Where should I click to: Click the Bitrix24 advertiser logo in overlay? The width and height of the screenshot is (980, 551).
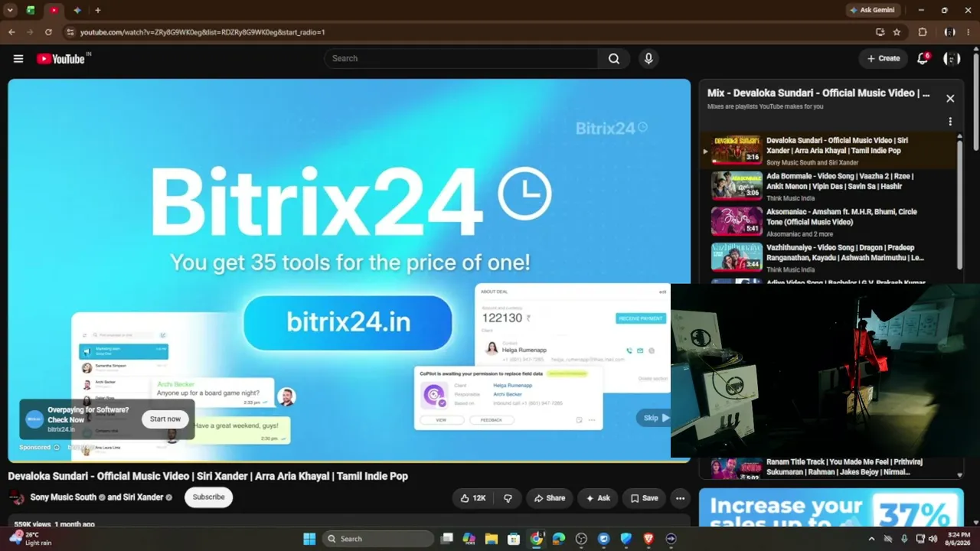[x=34, y=419]
